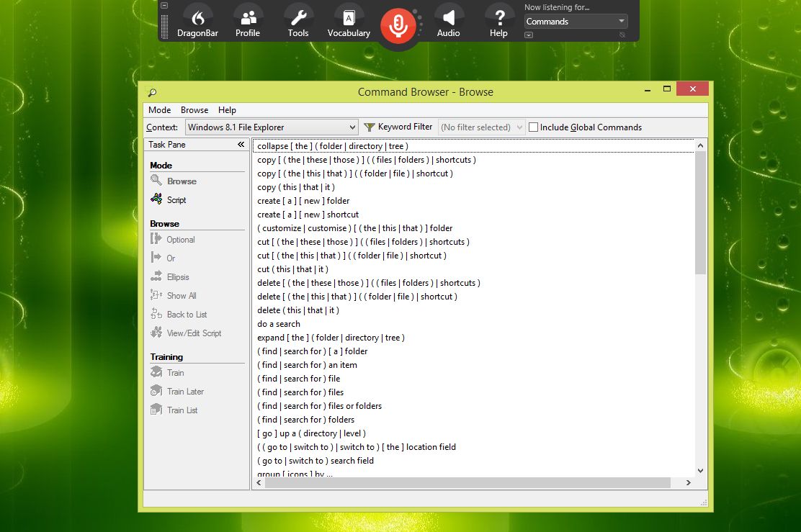Click the horizontal scrollbar left arrow

point(259,482)
